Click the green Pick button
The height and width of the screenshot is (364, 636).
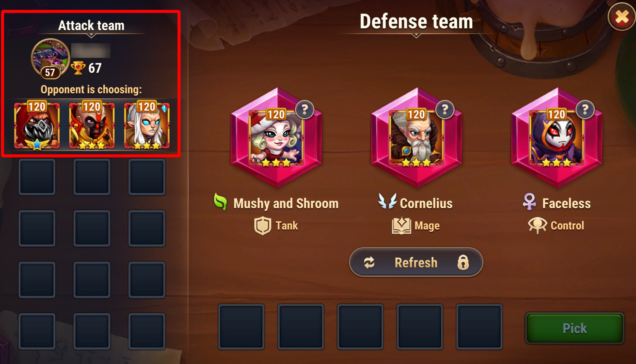(x=575, y=328)
